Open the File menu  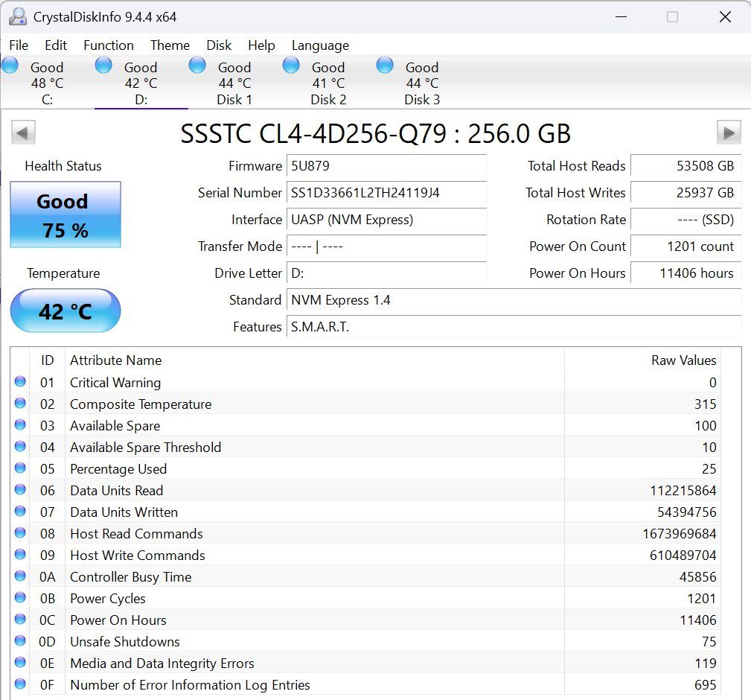pos(19,45)
